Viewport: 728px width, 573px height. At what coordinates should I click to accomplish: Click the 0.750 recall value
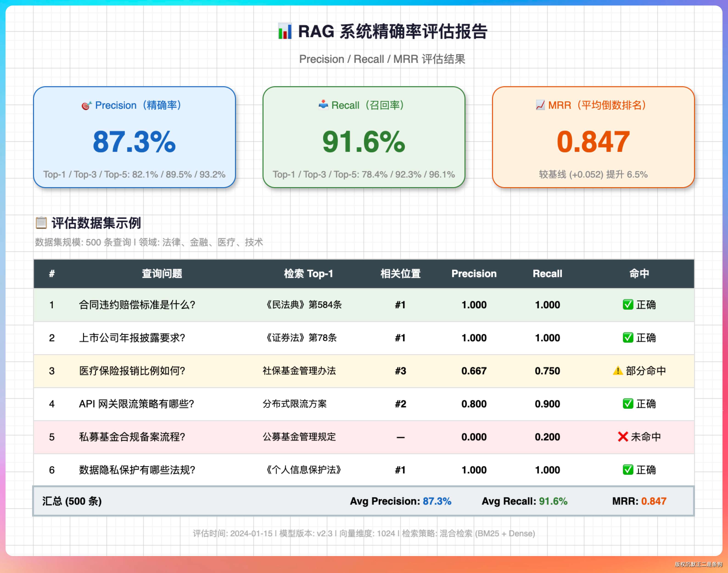coord(547,371)
